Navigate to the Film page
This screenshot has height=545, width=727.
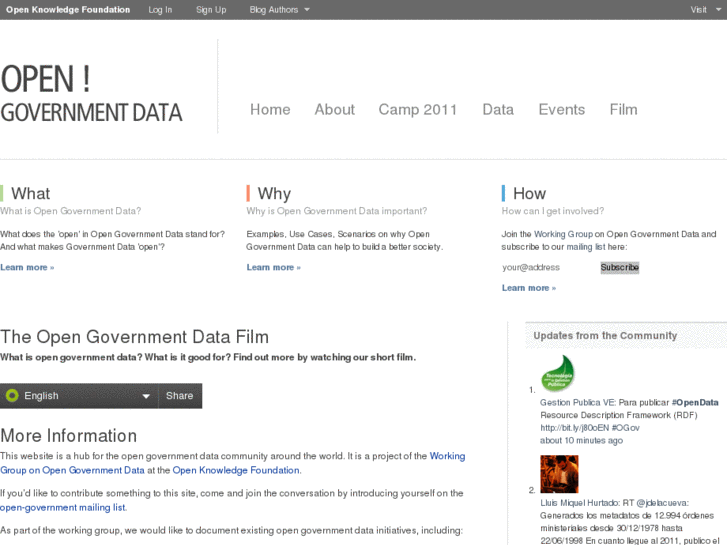[x=623, y=110]
